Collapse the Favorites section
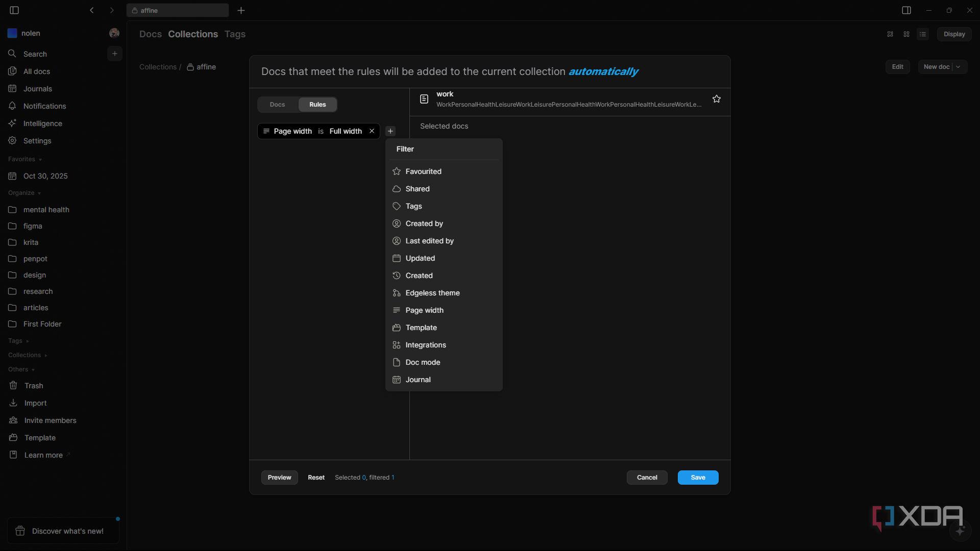 pos(25,159)
